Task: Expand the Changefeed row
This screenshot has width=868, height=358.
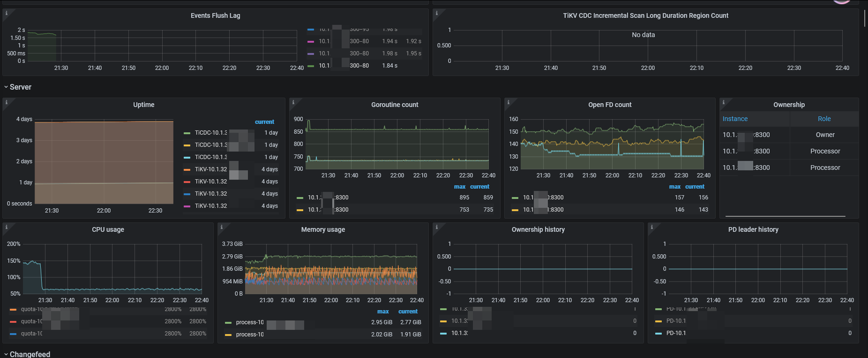Action: (x=30, y=354)
